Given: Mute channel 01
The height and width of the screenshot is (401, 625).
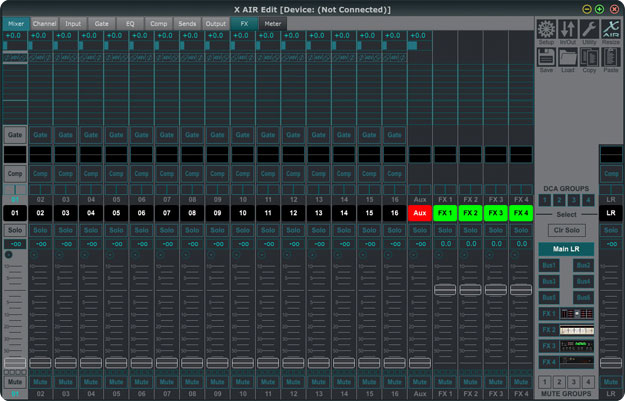Looking at the screenshot, I should (x=15, y=382).
